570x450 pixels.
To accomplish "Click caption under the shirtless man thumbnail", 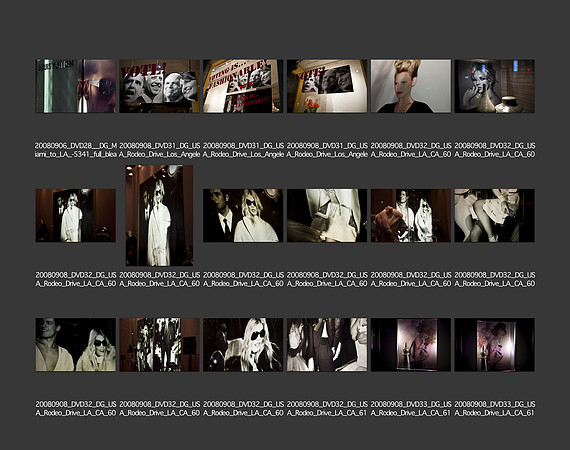I will pos(76,409).
